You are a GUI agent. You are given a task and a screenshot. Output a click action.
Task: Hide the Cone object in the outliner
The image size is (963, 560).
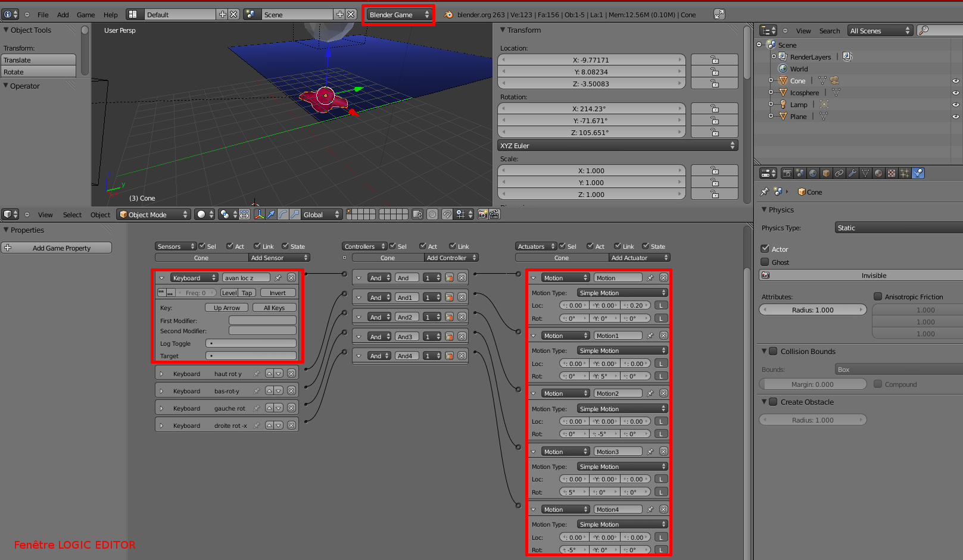pyautogui.click(x=955, y=81)
